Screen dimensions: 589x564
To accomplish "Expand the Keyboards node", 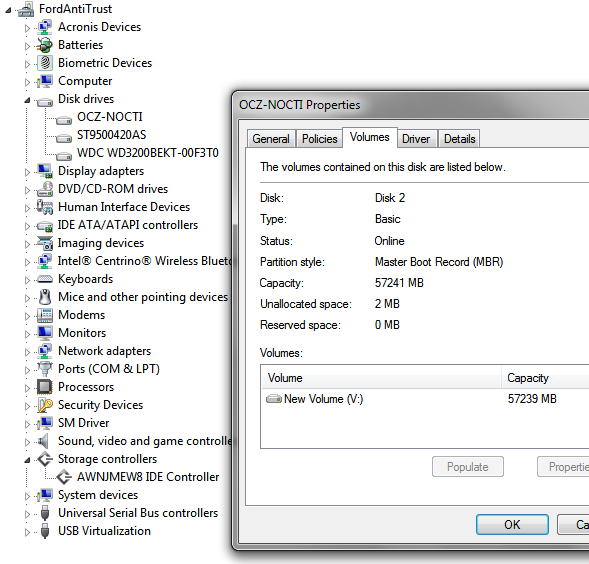I will tap(27, 280).
